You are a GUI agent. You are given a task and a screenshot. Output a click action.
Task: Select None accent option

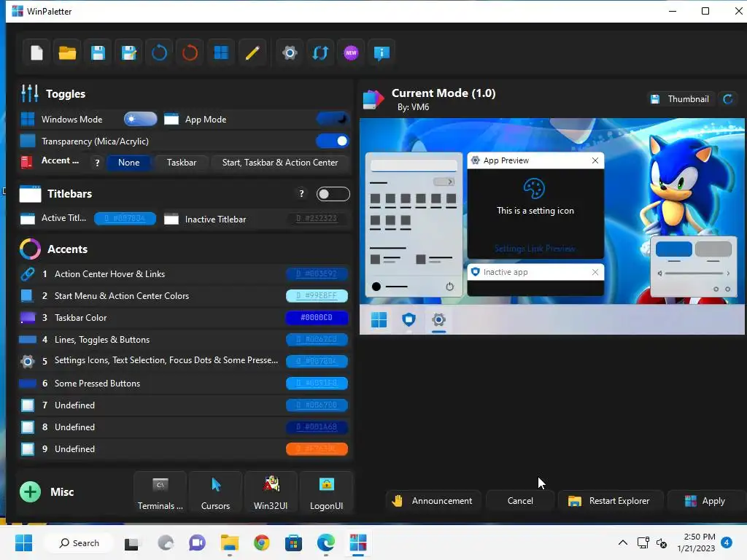tap(128, 163)
